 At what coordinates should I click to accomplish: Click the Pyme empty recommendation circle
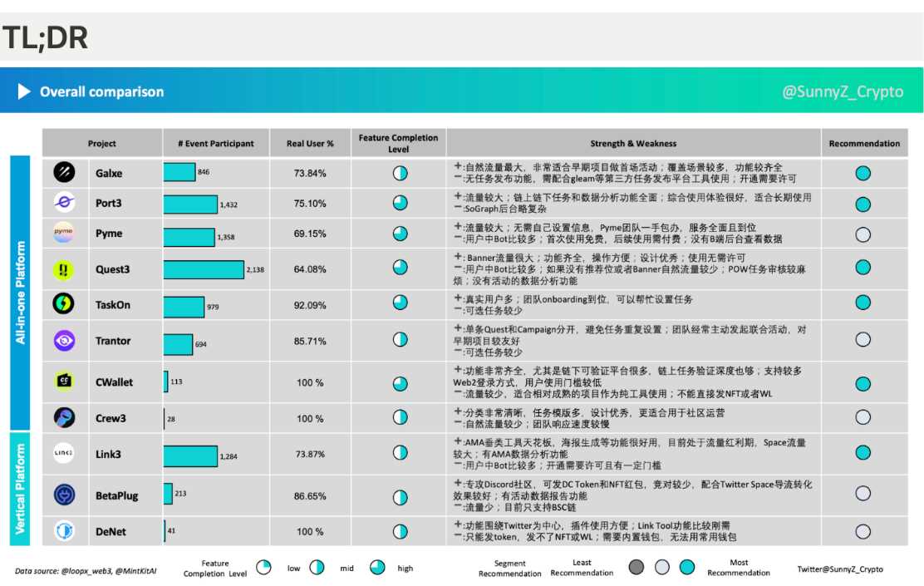click(863, 234)
